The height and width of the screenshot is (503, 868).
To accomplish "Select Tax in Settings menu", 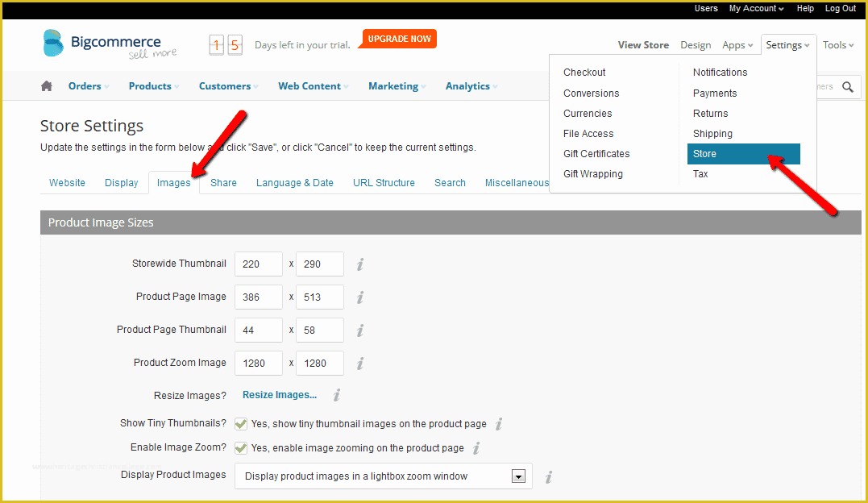I will coord(700,174).
